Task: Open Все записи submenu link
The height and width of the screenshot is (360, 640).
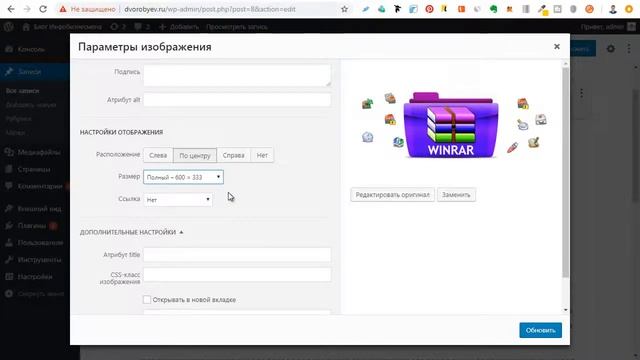Action: point(22,91)
